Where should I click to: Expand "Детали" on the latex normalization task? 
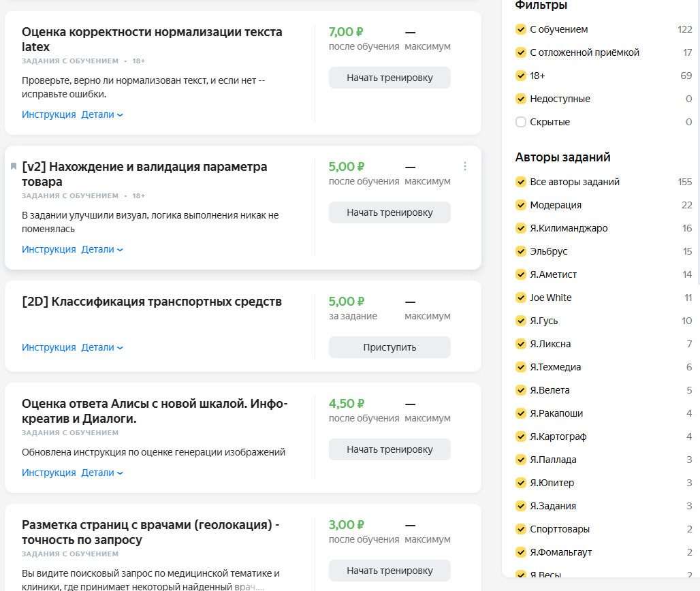pos(99,114)
